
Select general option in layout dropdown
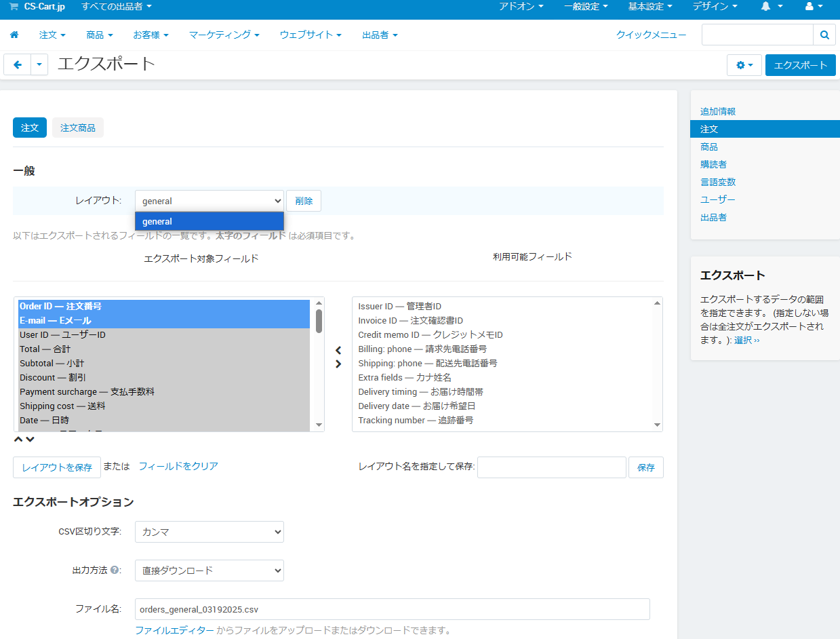tap(209, 222)
